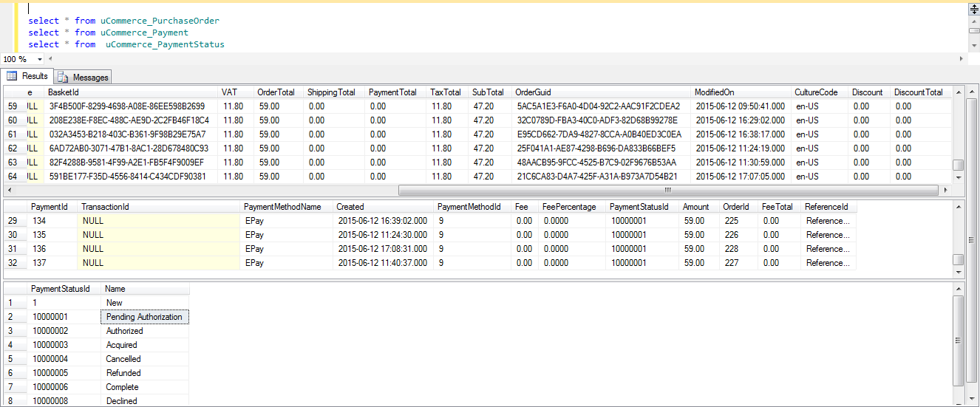Viewport: 980px width, 407px height.
Task: Click PaymentId cell 137
Action: pyautogui.click(x=52, y=263)
